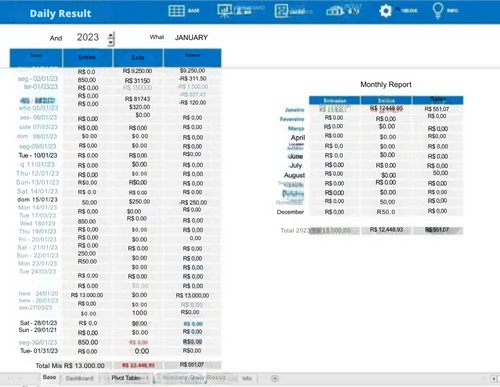The height and width of the screenshot is (387, 500).
Task: Select the 'seg - 02/01/23' date cell
Action: [37, 79]
